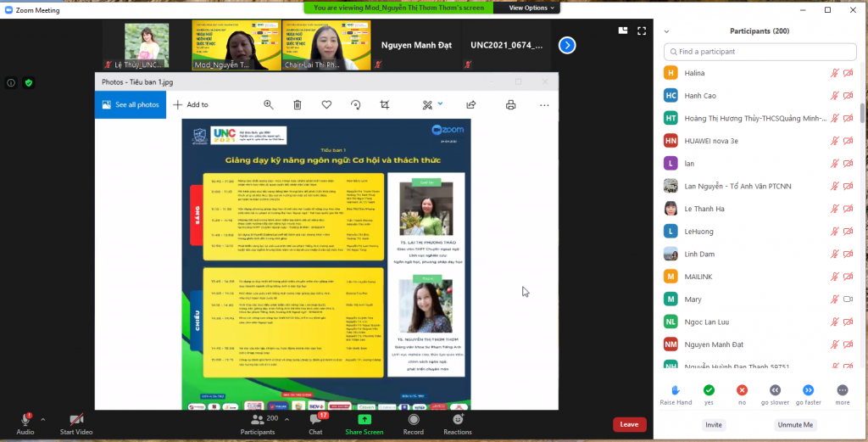The width and height of the screenshot is (868, 442).
Task: Click the print icon in Photos toolbar
Action: (511, 104)
